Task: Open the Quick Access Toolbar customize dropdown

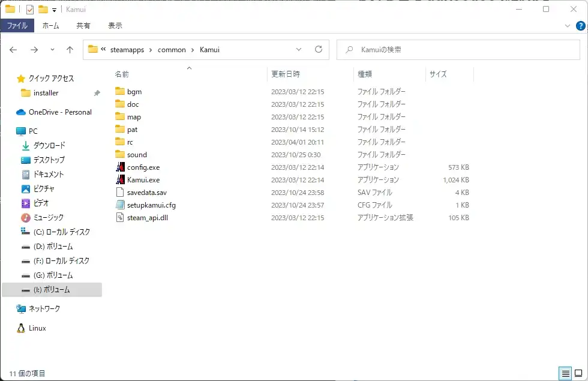Action: click(54, 10)
